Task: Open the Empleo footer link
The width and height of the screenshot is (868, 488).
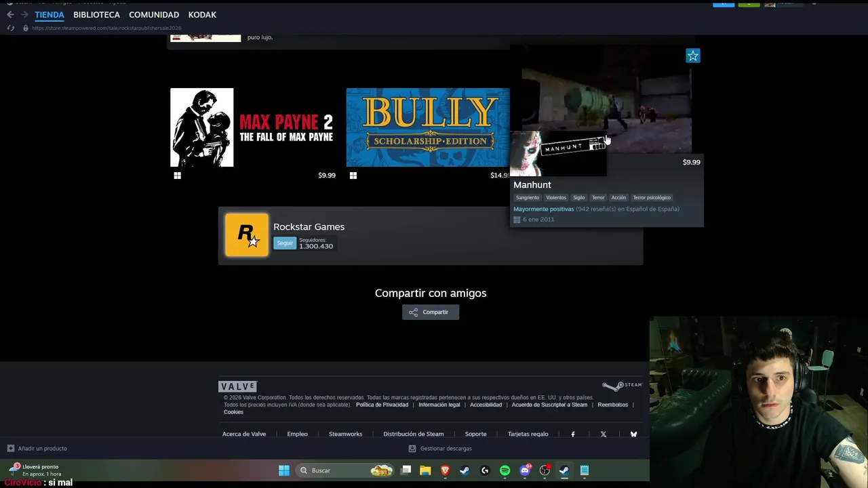Action: click(x=297, y=434)
